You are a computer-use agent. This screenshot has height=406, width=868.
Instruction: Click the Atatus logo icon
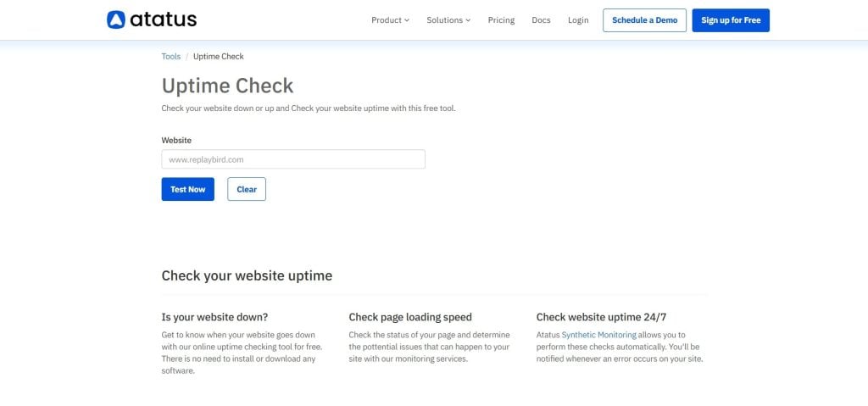116,19
